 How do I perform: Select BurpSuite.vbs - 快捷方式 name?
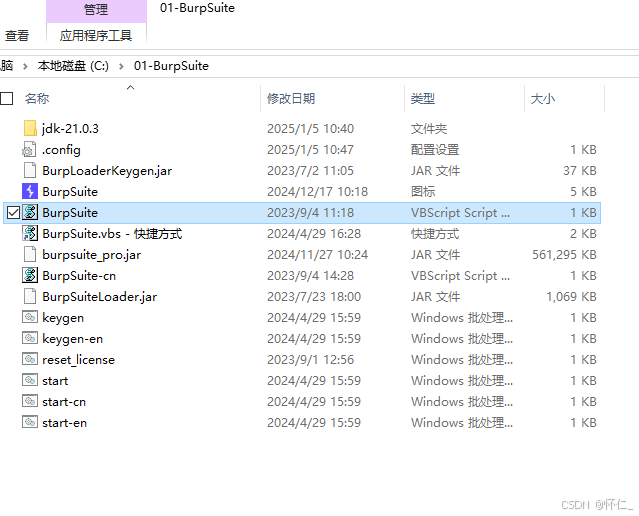[x=112, y=234]
